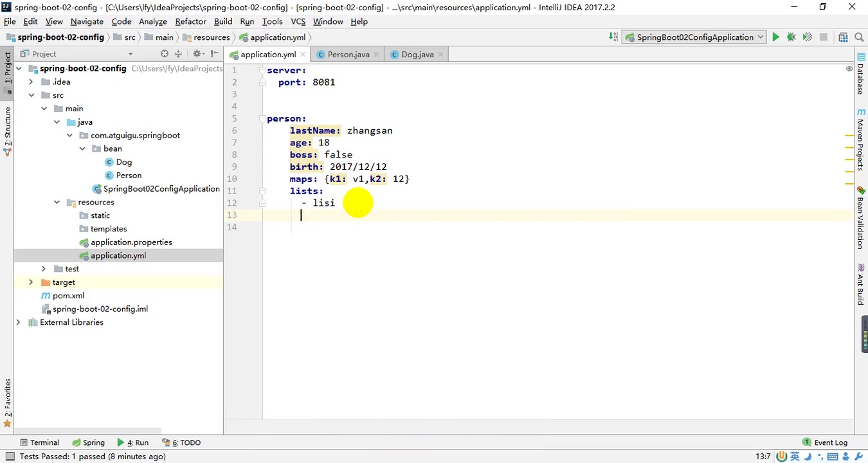Viewport: 868px width, 463px height.
Task: Collapse the spring-boot-02-config root node
Action: (19, 68)
